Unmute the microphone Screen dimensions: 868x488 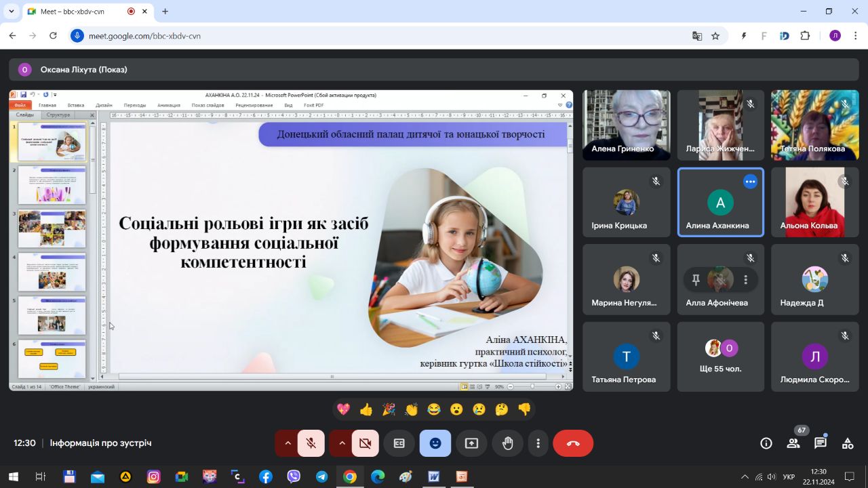click(311, 443)
